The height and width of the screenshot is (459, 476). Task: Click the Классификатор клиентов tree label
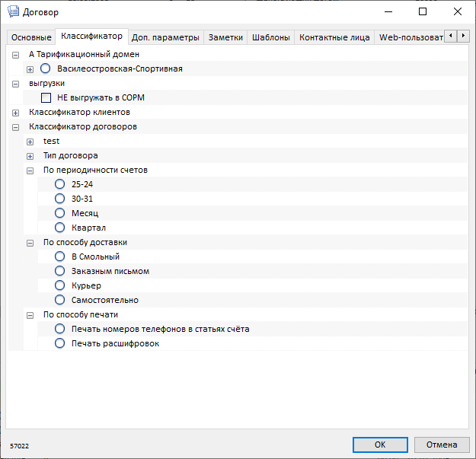[79, 112]
